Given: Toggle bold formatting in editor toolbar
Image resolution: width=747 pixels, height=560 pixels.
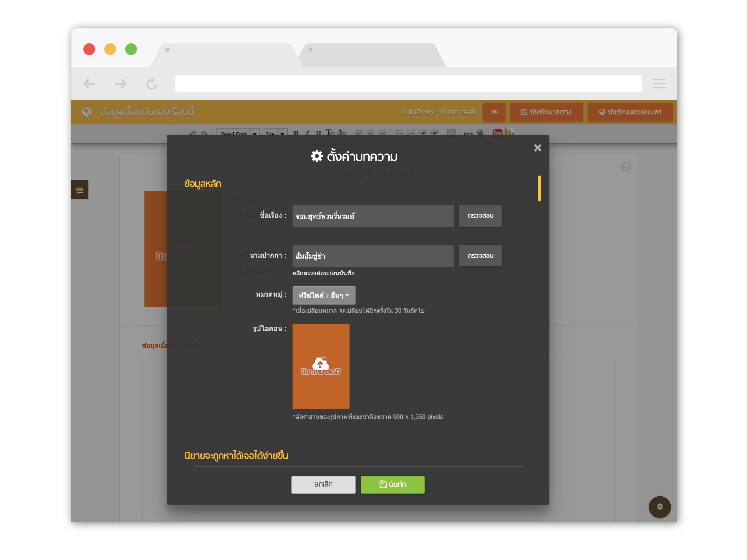Looking at the screenshot, I should (296, 133).
